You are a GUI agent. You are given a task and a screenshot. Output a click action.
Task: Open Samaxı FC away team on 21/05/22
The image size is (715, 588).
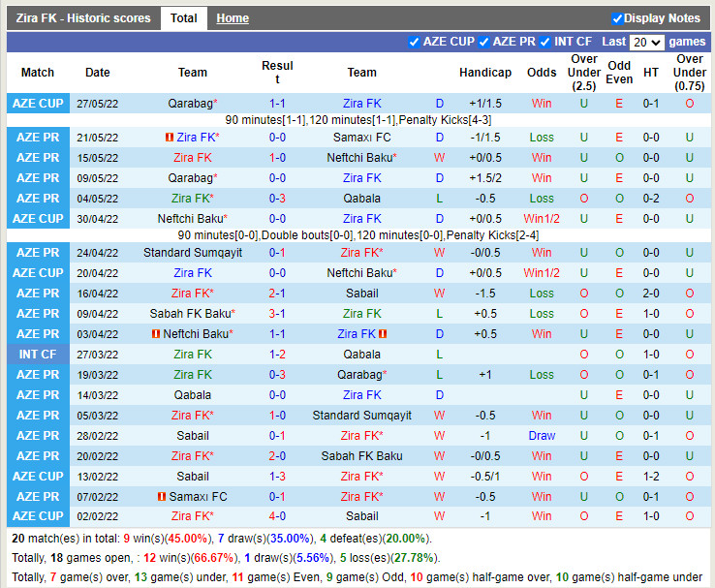coord(361,138)
